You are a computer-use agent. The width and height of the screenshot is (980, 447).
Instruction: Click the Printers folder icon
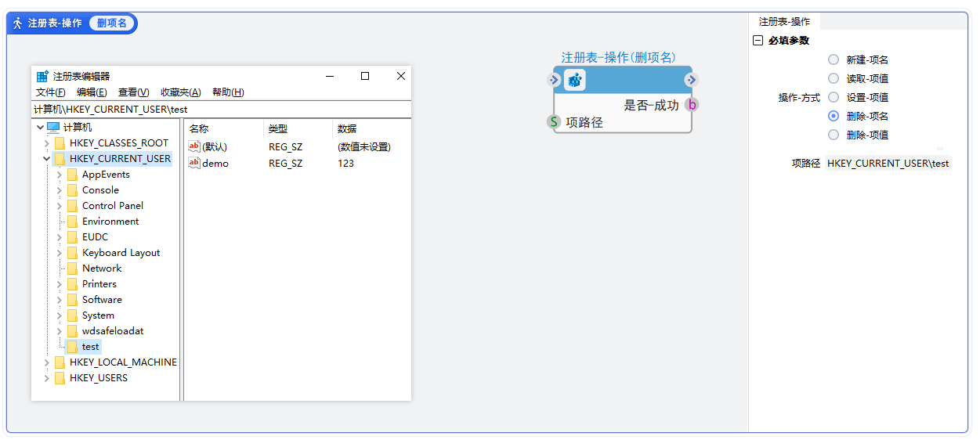(72, 283)
